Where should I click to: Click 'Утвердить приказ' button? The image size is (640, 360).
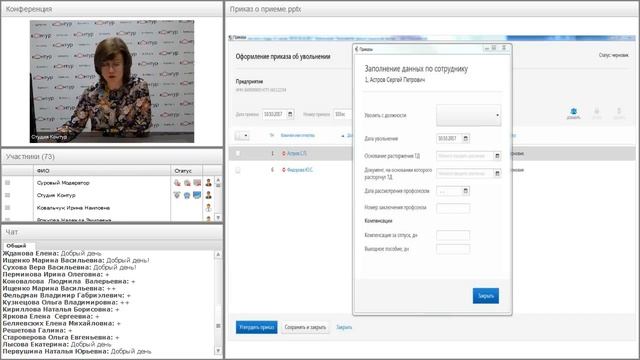pyautogui.click(x=256, y=327)
